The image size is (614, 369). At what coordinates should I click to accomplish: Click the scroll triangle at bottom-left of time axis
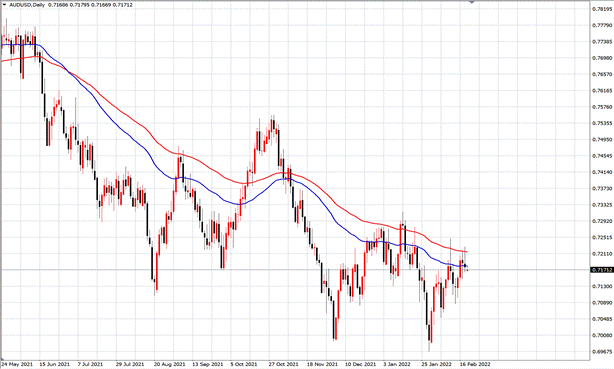(x=2, y=359)
